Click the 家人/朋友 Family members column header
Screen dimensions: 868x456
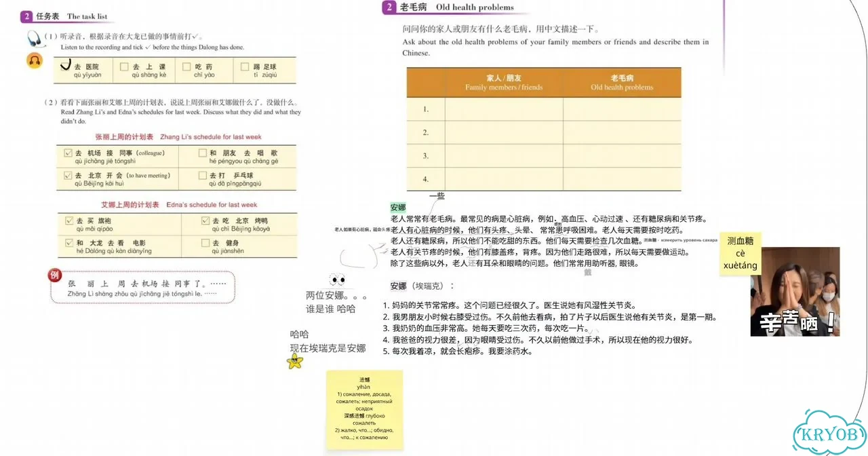point(504,82)
